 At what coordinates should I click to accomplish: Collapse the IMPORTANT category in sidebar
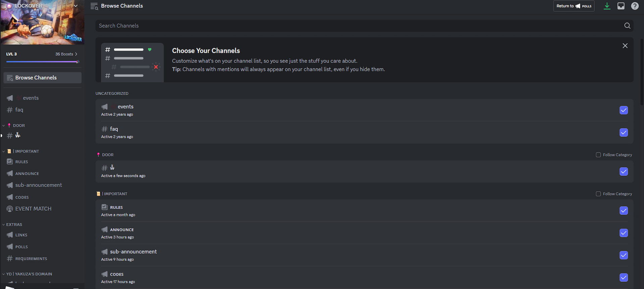click(27, 151)
